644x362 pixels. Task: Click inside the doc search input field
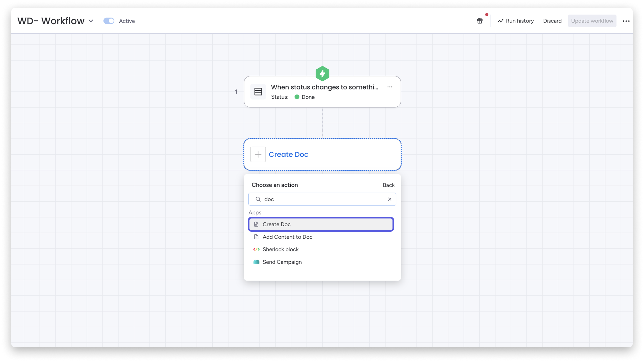[x=312, y=199]
